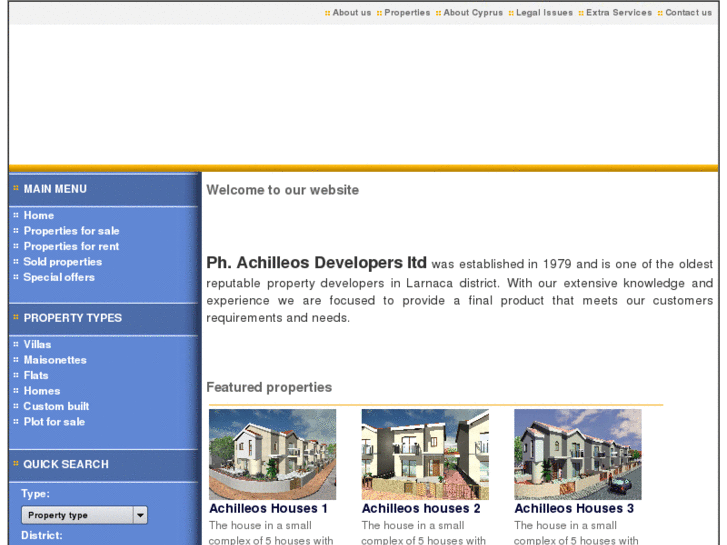Screen dimensions: 727x545
Task: Open Legal Issues in top navigation
Action: point(544,13)
